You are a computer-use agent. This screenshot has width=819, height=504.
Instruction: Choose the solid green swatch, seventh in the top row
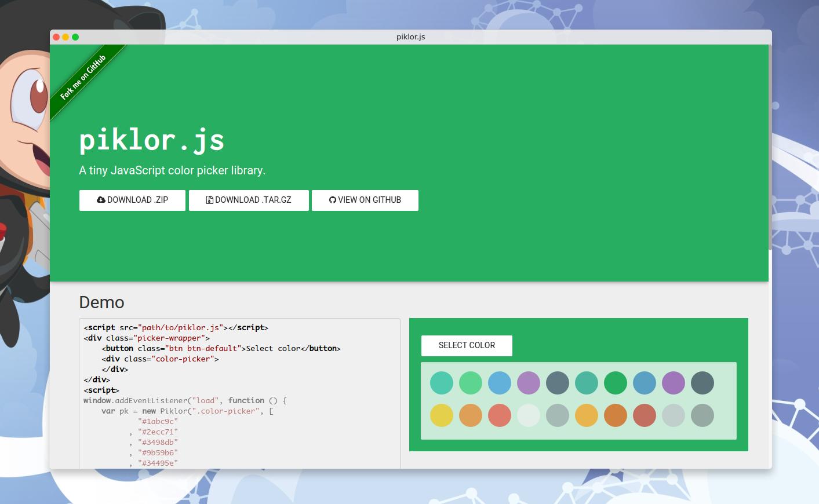[x=616, y=383]
